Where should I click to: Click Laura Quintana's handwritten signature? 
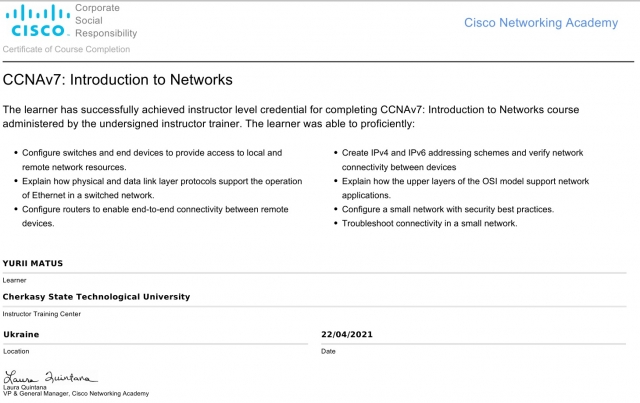pyautogui.click(x=51, y=377)
